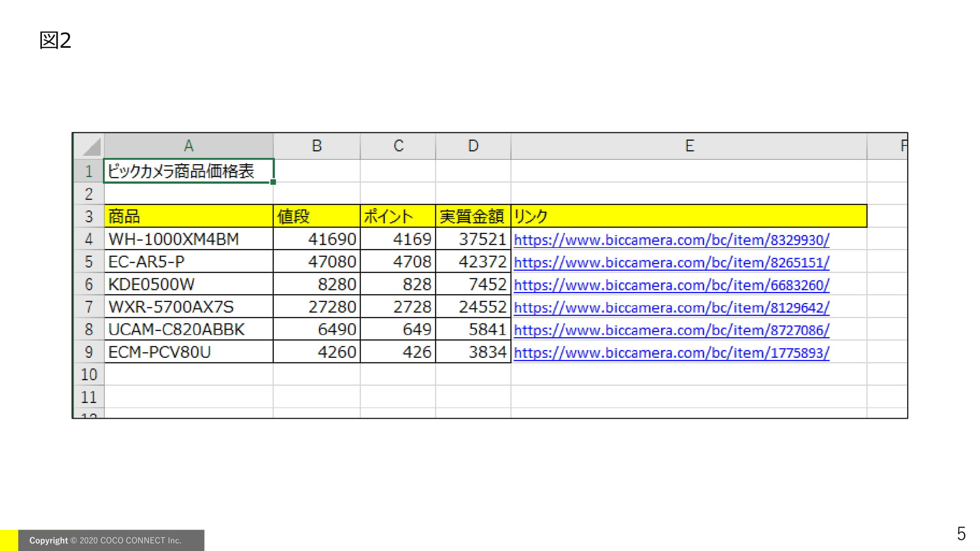Select column A header
The width and height of the screenshot is (980, 551).
(x=188, y=146)
